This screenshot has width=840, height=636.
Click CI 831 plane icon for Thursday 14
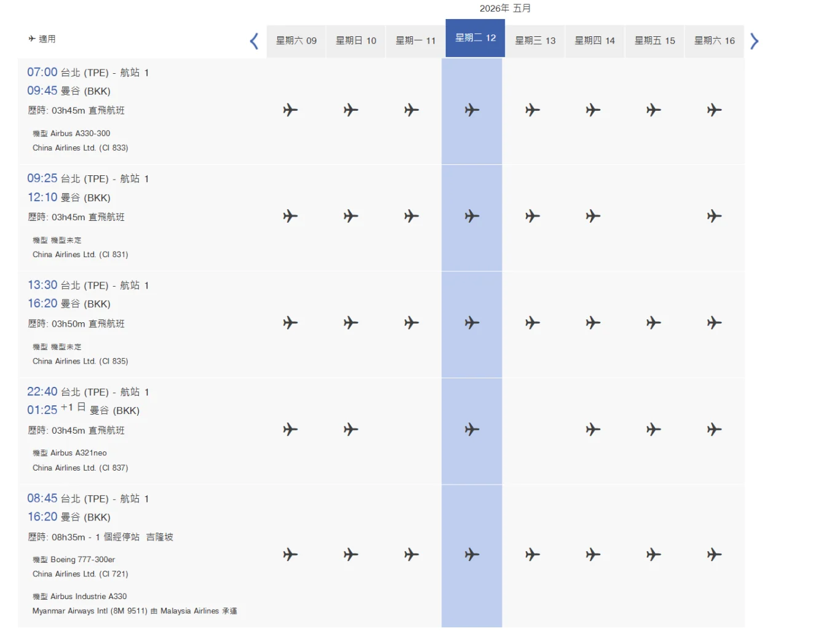(593, 217)
